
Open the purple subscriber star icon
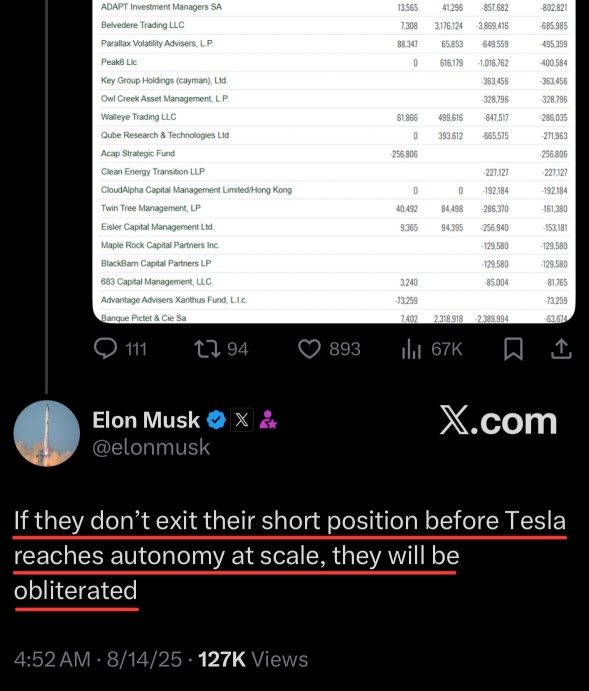[268, 420]
